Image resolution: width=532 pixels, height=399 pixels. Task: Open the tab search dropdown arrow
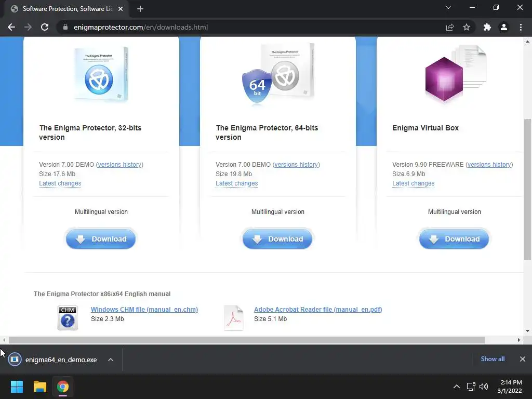pos(448,7)
